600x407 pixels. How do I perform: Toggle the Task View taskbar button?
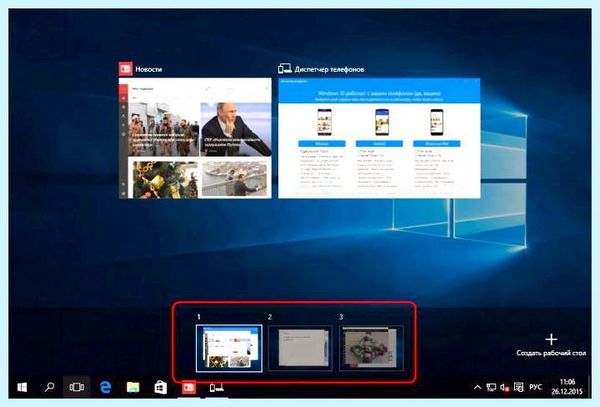77,387
